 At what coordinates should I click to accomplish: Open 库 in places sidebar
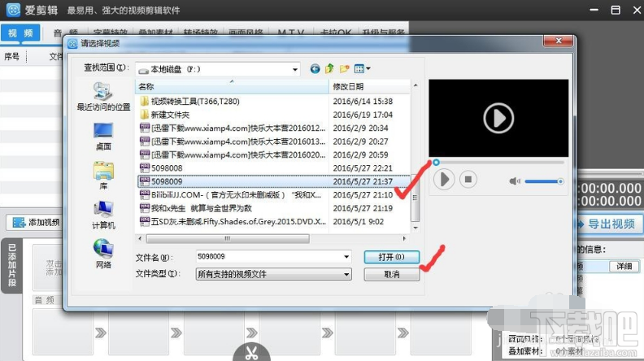pyautogui.click(x=103, y=176)
